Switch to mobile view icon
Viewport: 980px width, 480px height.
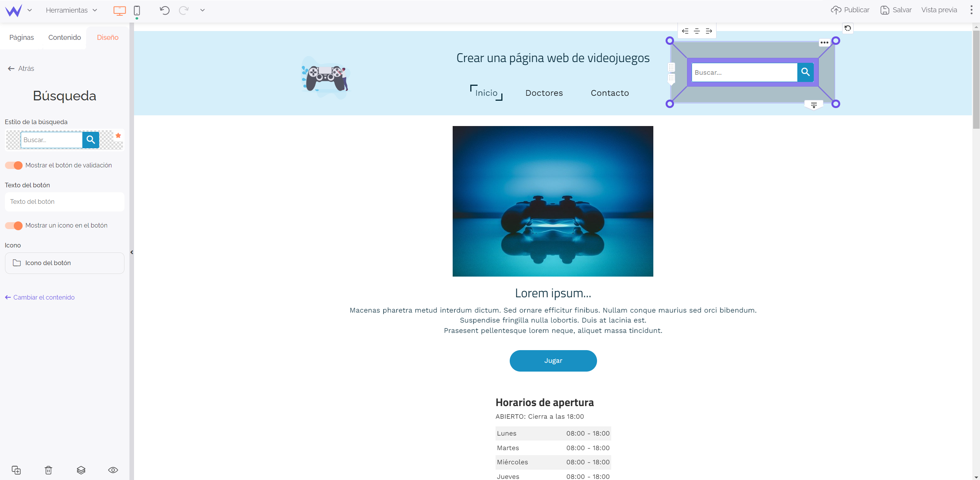click(137, 10)
